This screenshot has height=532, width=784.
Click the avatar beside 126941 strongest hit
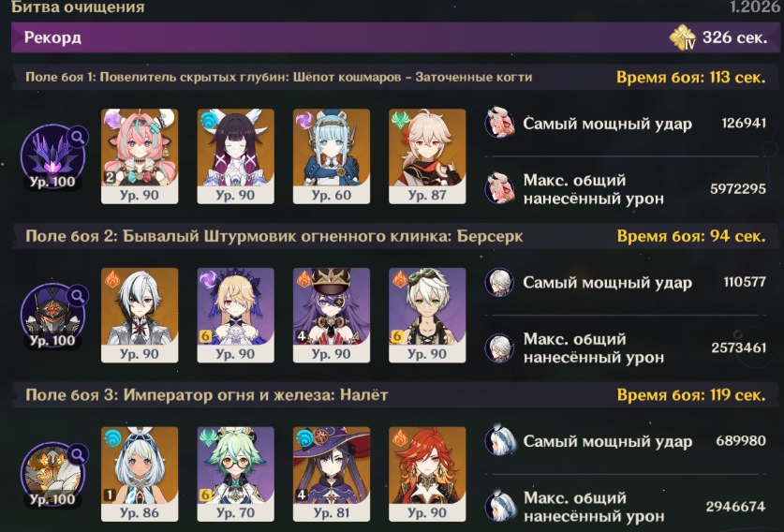pos(499,123)
